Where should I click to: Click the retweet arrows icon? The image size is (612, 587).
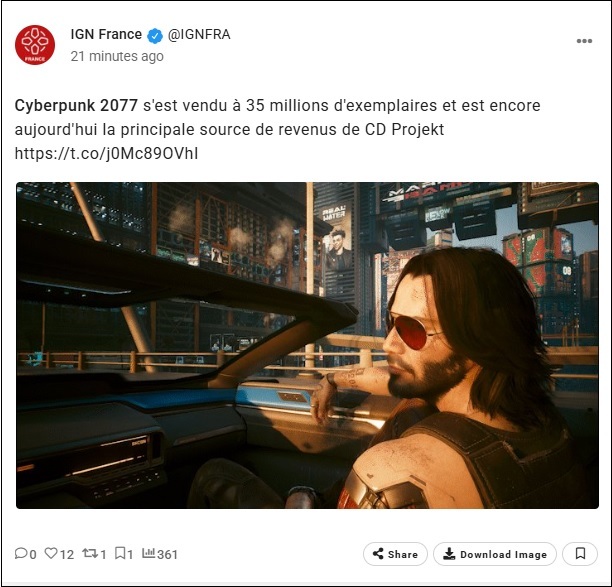pyautogui.click(x=90, y=553)
